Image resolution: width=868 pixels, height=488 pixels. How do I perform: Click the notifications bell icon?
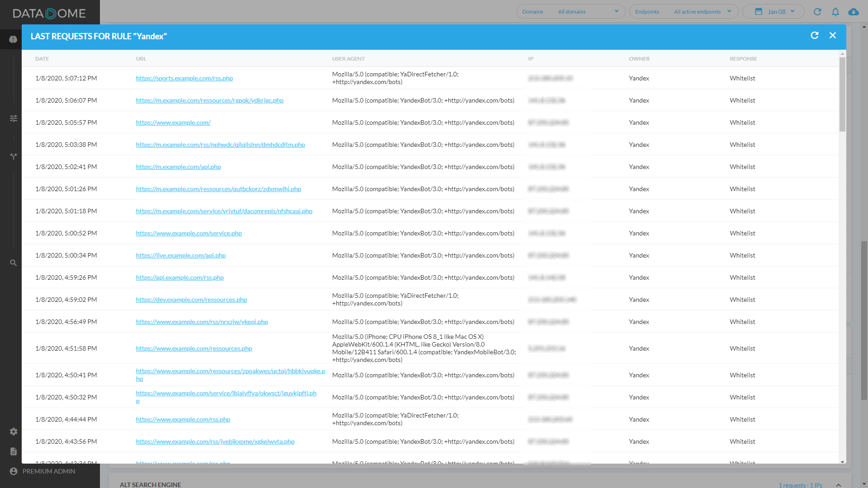(x=835, y=12)
